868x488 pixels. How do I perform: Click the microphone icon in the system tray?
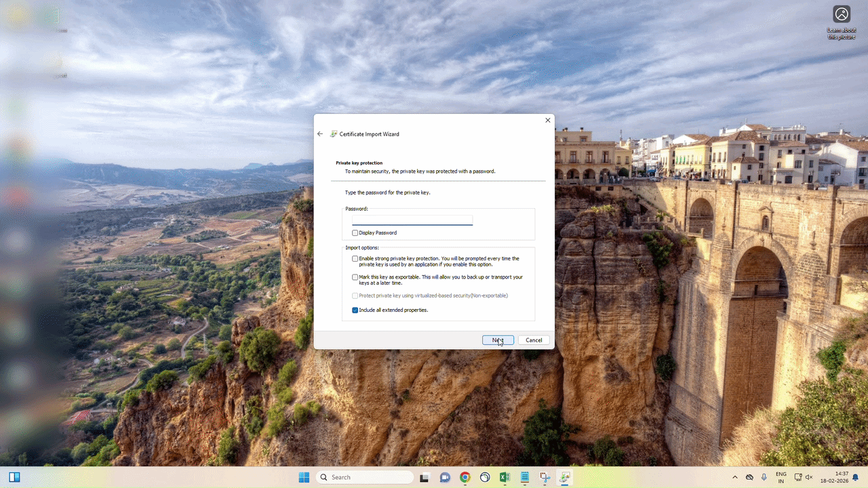[x=764, y=477]
